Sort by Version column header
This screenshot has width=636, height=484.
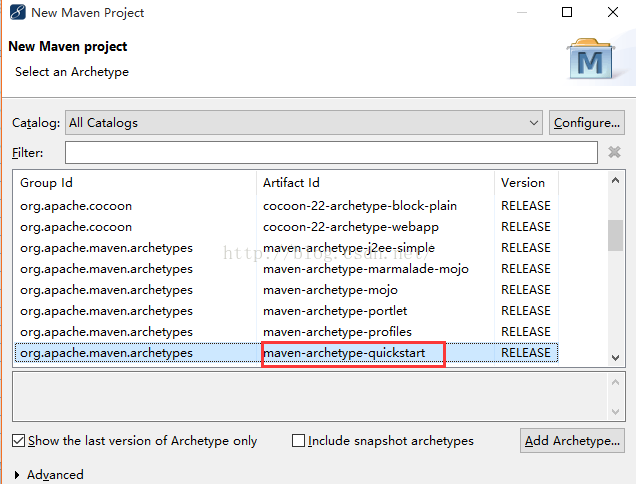pos(526,183)
